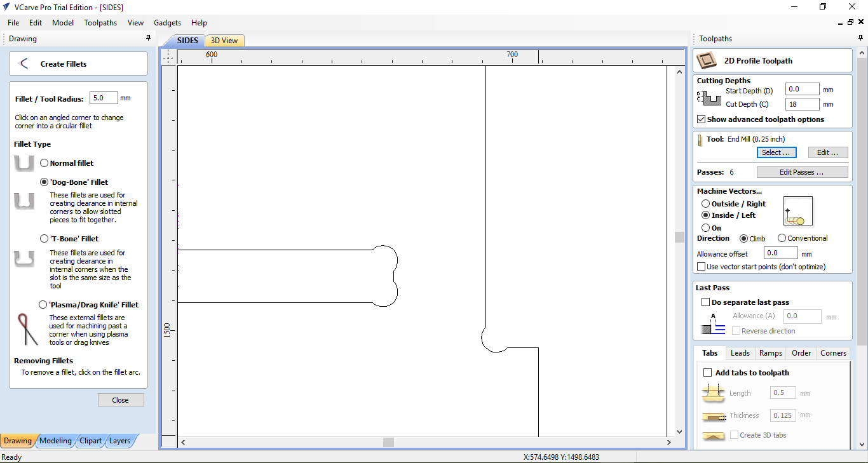868x463 pixels.
Task: Click the inner document minimize icon
Action: 839,22
